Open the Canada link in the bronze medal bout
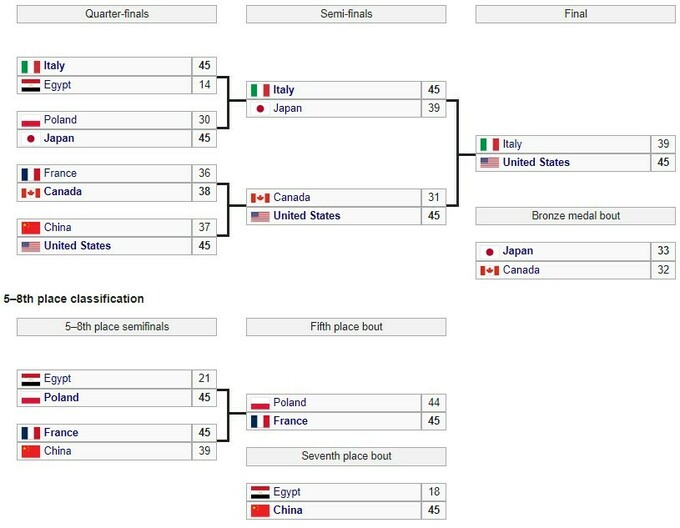The image size is (680, 528). [x=522, y=270]
